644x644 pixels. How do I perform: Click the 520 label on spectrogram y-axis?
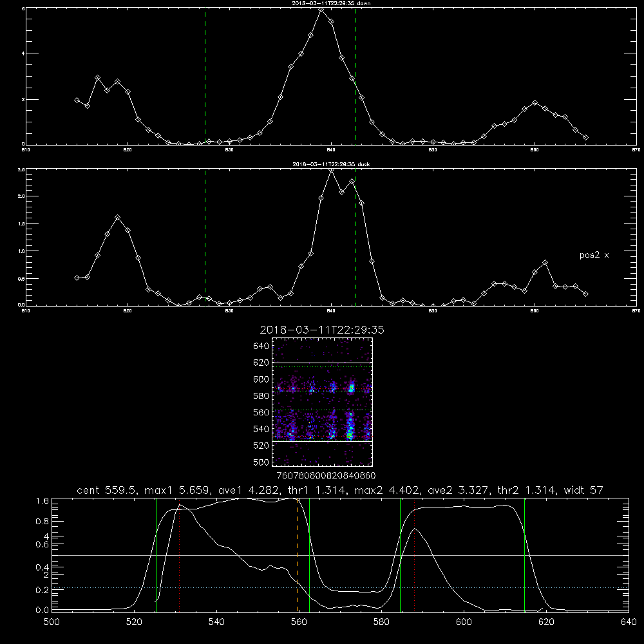tap(261, 445)
